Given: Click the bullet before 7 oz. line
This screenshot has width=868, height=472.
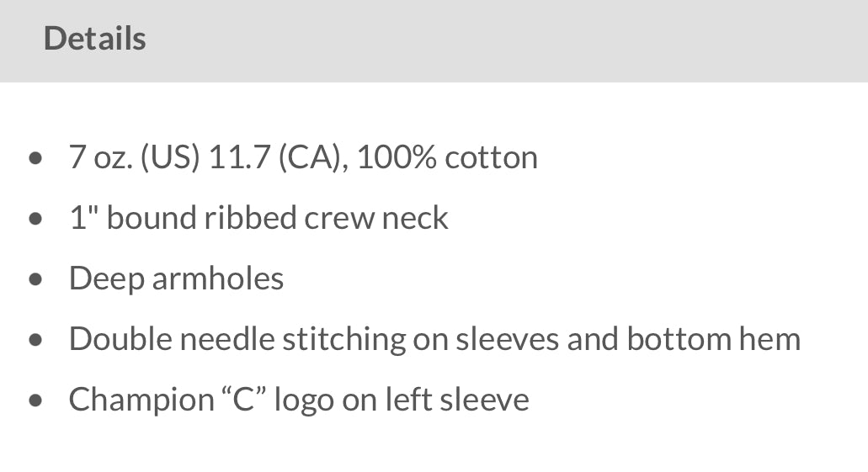Looking at the screenshot, I should coord(35,158).
